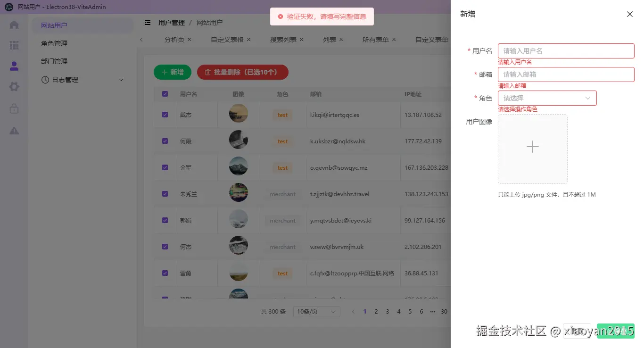Click the hamburger collapse icon beside 用户管理
This screenshot has width=644, height=348.
tap(148, 22)
